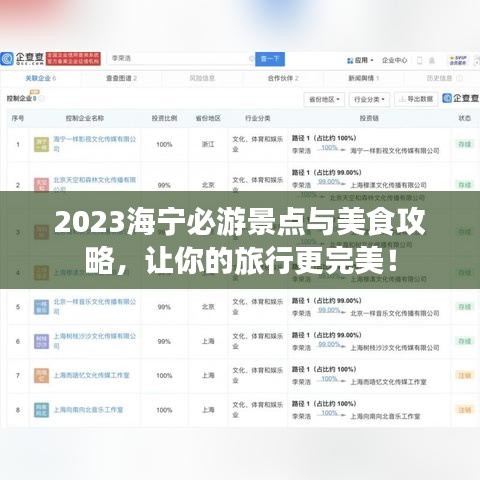Open 上海向南向北音乐工作室 link in name column
Screen dimensions: 480x480
tap(88, 410)
